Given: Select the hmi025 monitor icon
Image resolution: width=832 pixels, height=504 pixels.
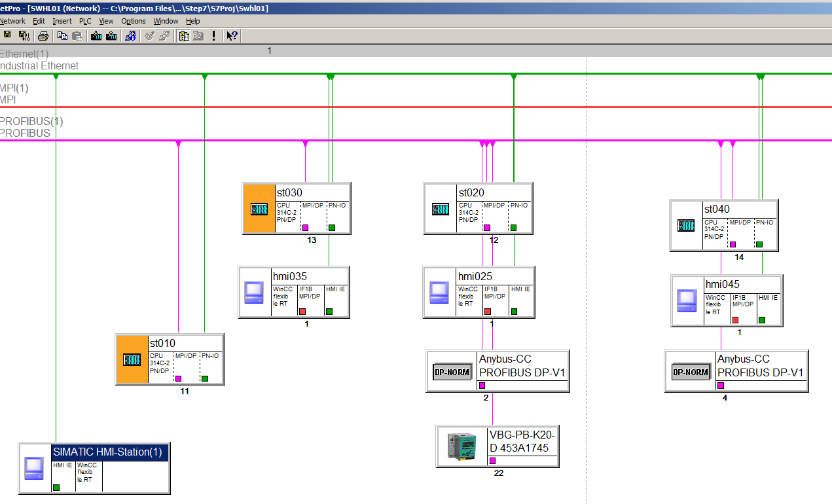Looking at the screenshot, I should [439, 292].
